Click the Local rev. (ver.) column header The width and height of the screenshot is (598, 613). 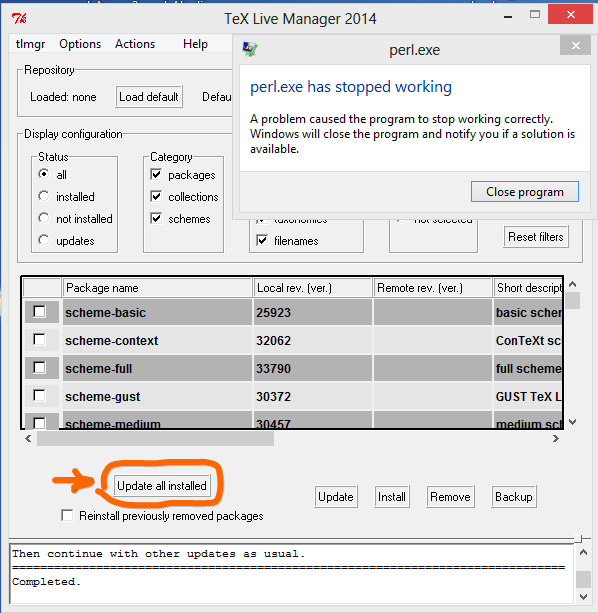tap(312, 288)
